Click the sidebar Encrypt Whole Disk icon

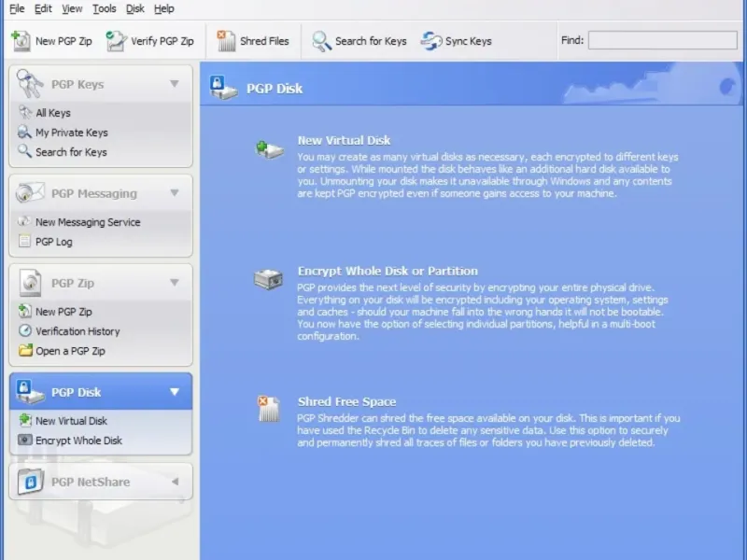pos(25,440)
